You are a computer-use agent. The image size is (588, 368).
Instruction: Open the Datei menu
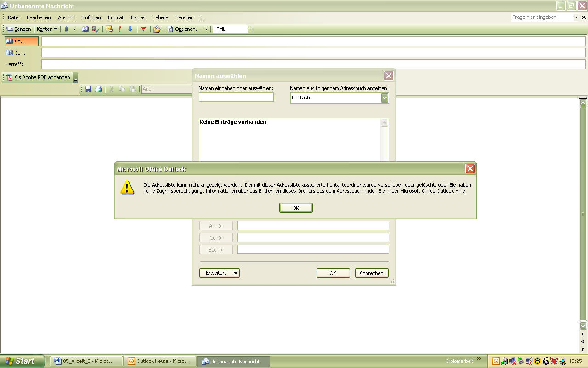14,17
